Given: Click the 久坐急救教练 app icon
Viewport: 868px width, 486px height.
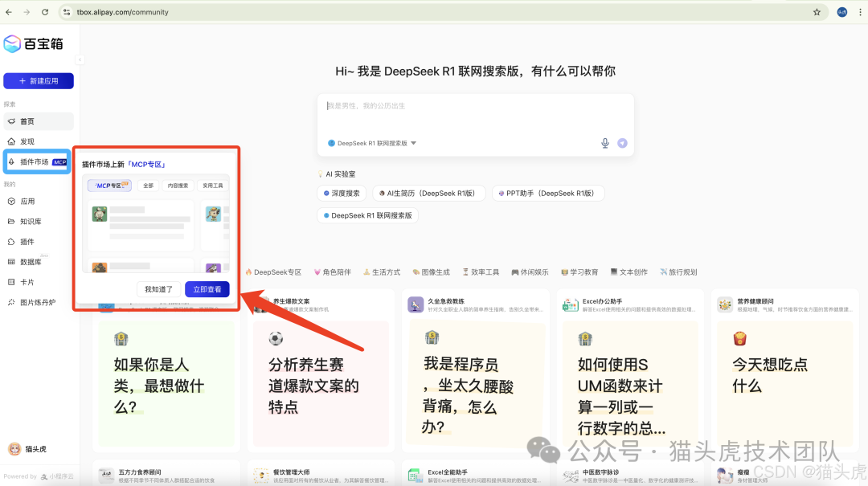Looking at the screenshot, I should [x=416, y=304].
